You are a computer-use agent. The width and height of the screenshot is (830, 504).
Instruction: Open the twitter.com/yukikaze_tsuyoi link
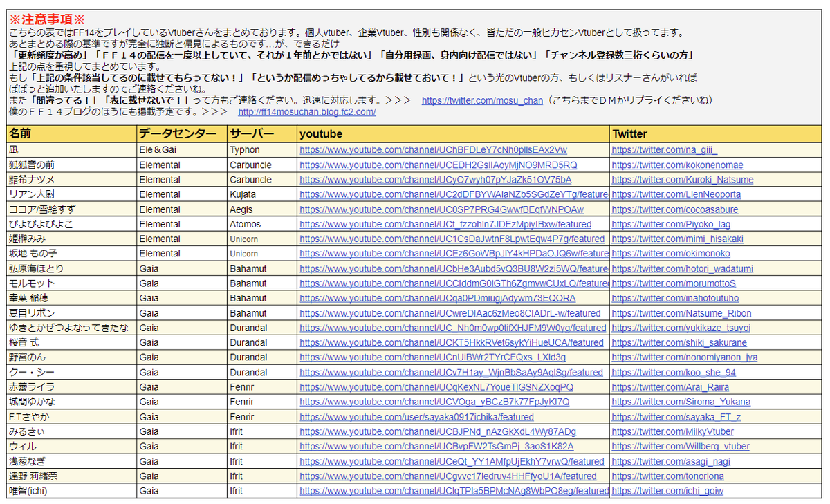[681, 328]
